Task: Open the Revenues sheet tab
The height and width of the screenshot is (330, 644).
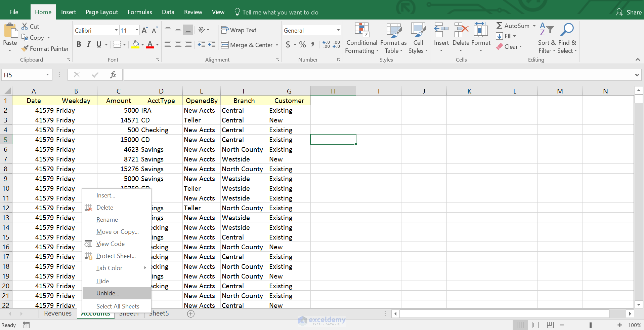Action: coord(58,314)
